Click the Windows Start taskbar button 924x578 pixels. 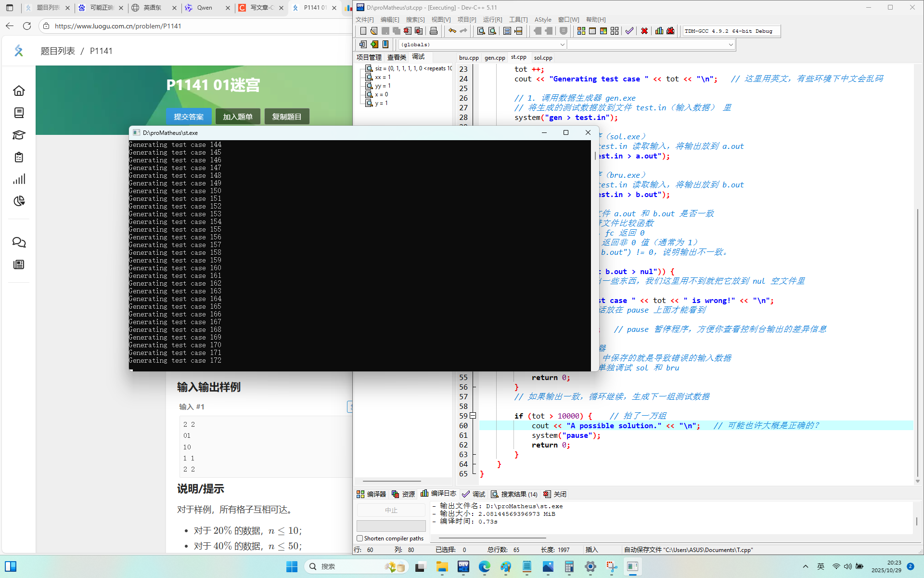[x=292, y=566]
